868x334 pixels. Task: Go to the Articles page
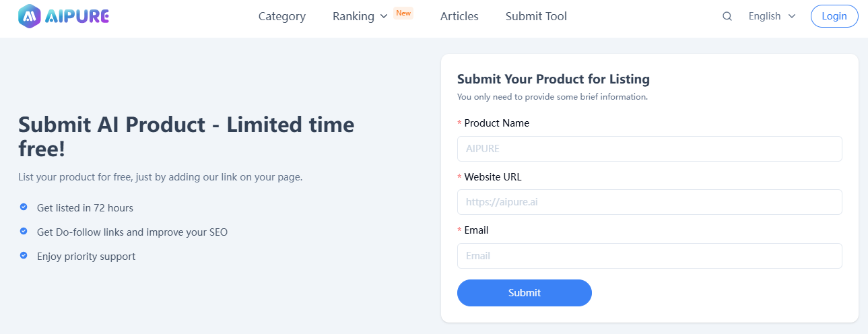(x=459, y=16)
